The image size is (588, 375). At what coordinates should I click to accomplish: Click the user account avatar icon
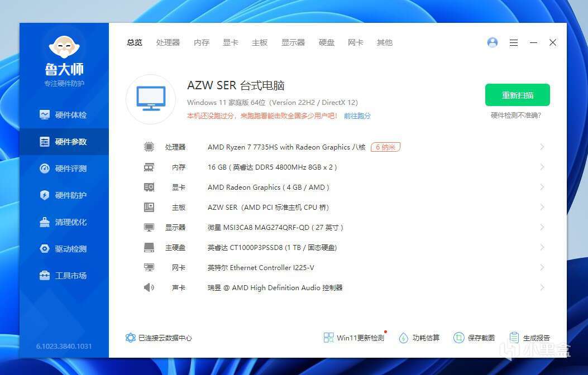[493, 42]
